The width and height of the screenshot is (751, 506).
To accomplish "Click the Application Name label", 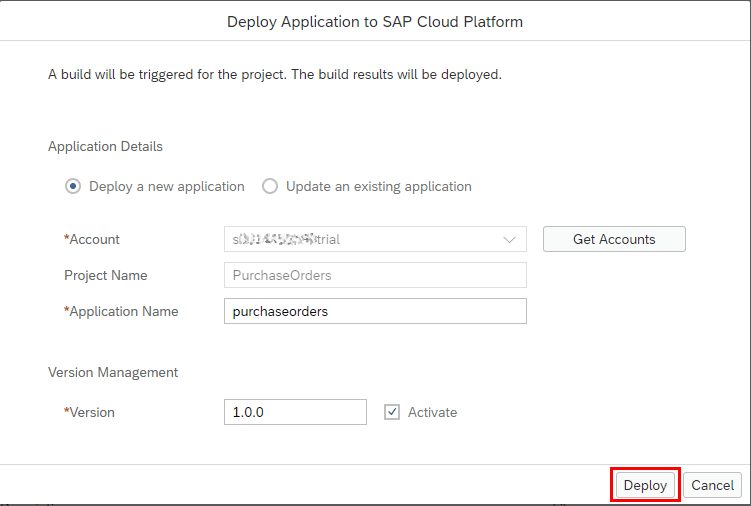I will [123, 311].
